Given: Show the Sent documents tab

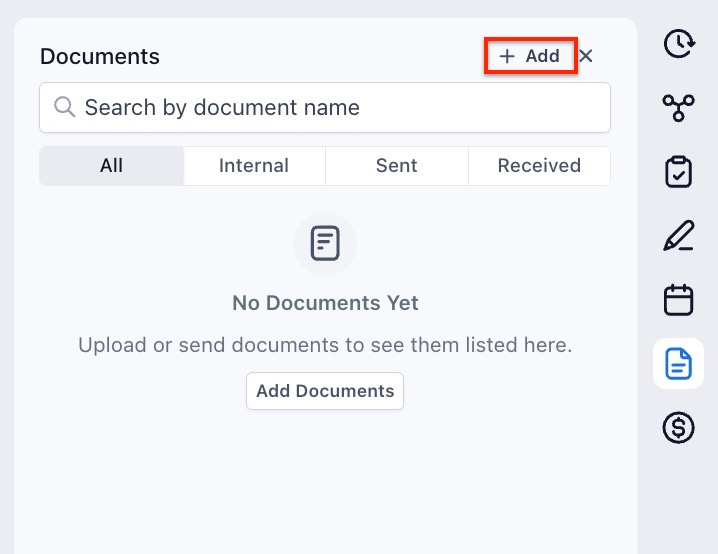Looking at the screenshot, I should point(397,166).
